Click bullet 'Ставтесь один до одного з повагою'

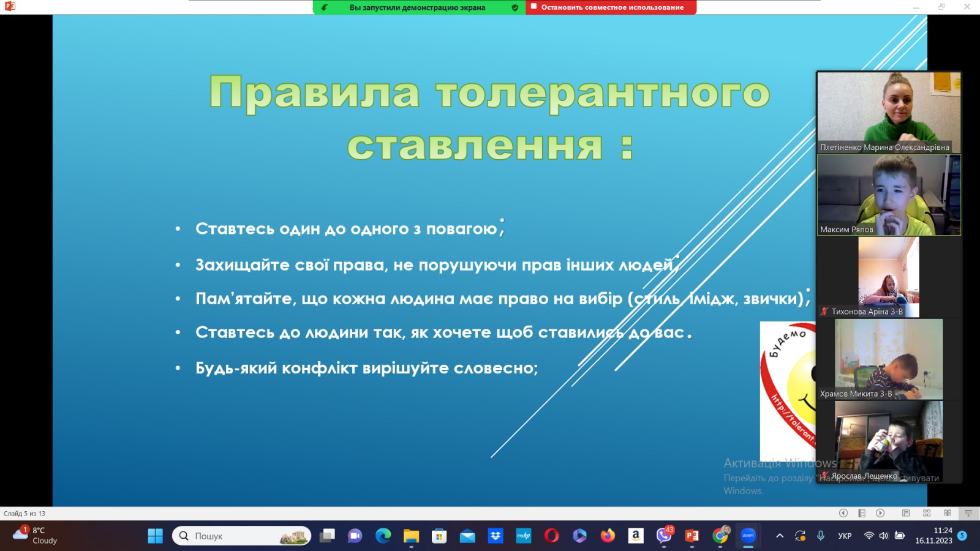(x=349, y=228)
